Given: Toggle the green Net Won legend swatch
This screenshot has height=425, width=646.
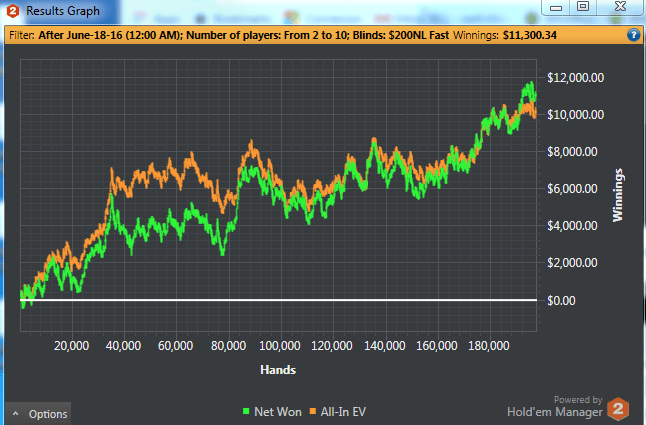Looking at the screenshot, I should 246,411.
